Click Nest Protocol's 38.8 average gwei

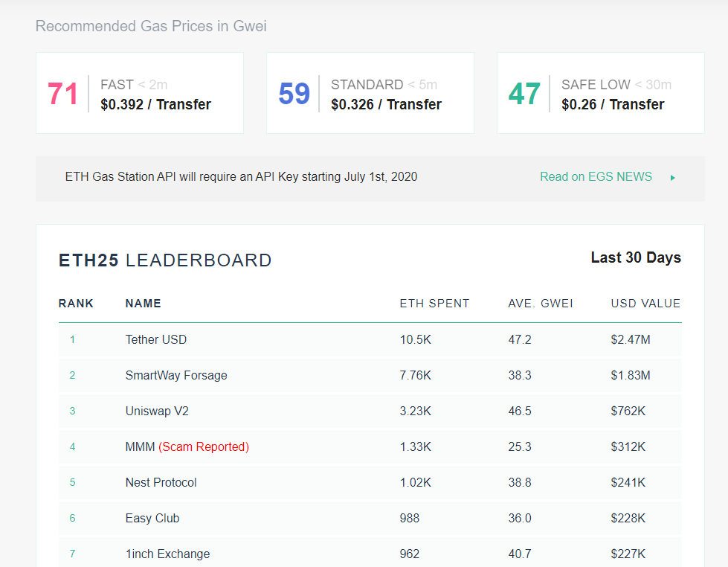(x=520, y=482)
